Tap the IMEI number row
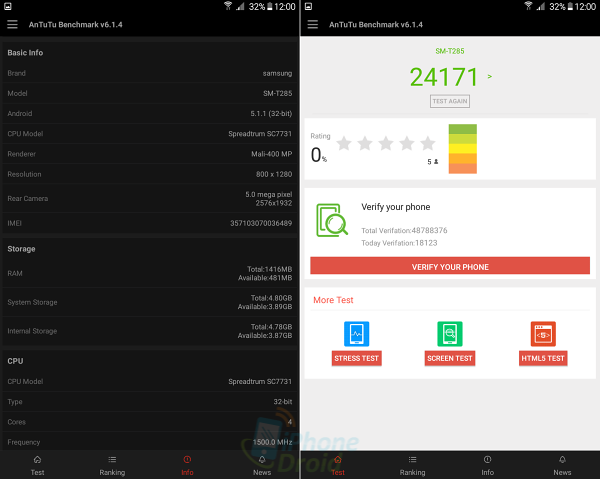This screenshot has width=600, height=479. point(150,223)
